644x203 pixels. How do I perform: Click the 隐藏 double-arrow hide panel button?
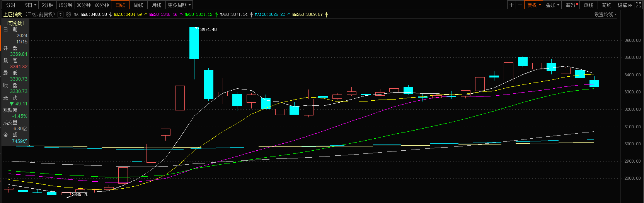tap(625, 5)
